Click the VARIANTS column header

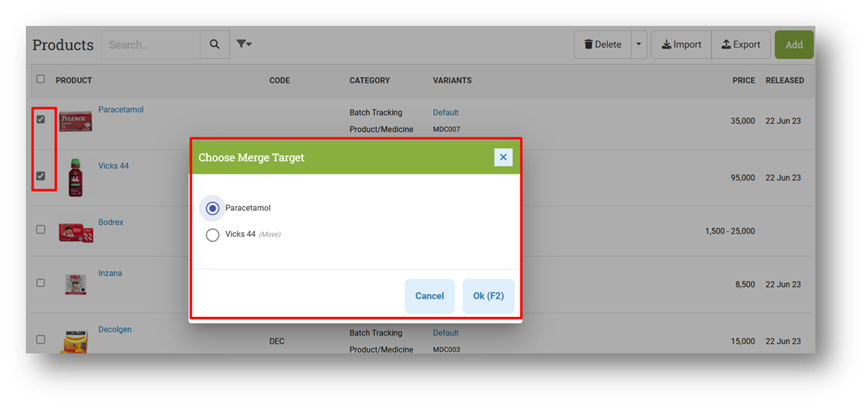453,80
